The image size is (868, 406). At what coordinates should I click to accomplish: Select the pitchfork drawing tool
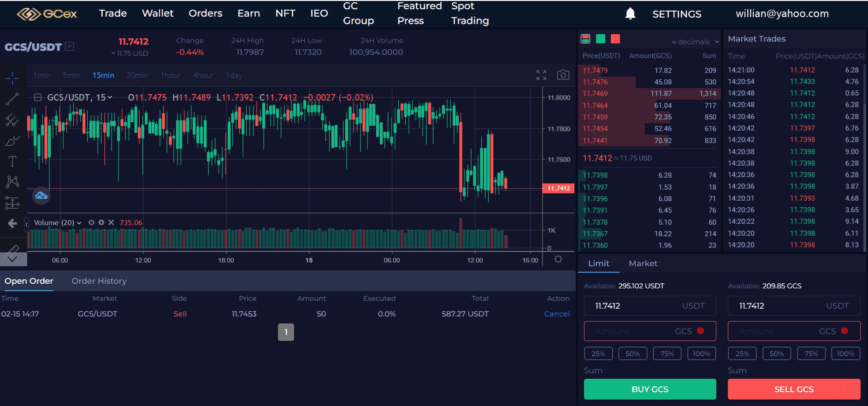tap(12, 120)
